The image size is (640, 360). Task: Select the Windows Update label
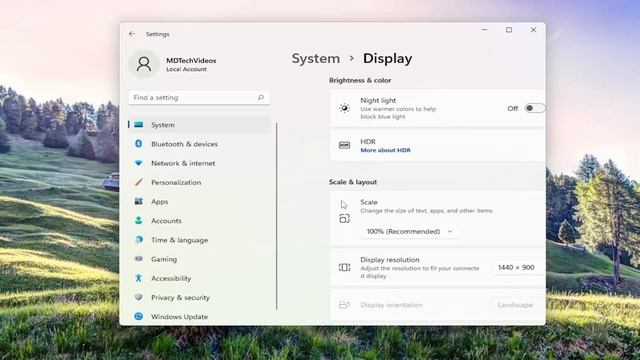coord(180,316)
